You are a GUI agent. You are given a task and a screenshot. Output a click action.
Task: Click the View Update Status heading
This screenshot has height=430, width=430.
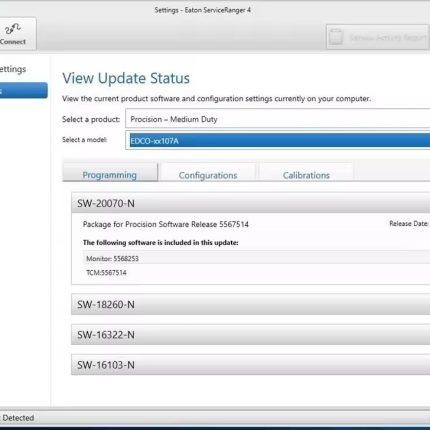126,78
